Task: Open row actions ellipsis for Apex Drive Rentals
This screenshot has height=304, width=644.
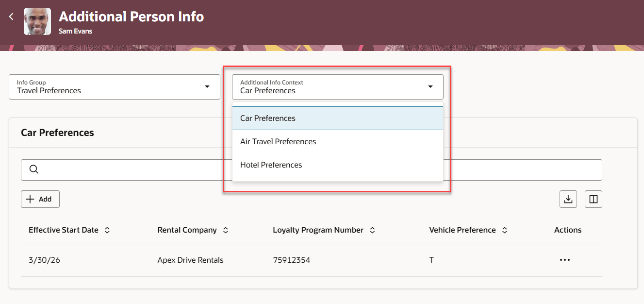Action: (x=564, y=260)
